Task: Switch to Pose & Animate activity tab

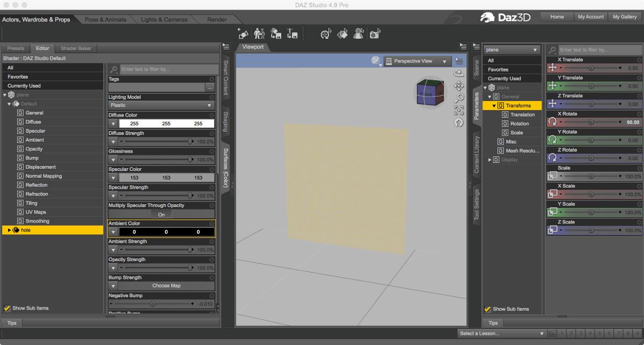Action: tap(105, 19)
